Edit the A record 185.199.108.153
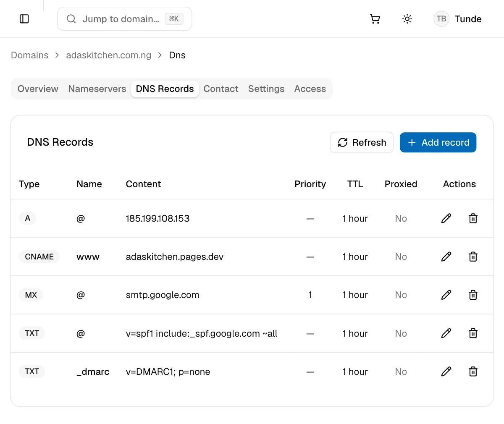This screenshot has width=504, height=424. click(x=446, y=218)
